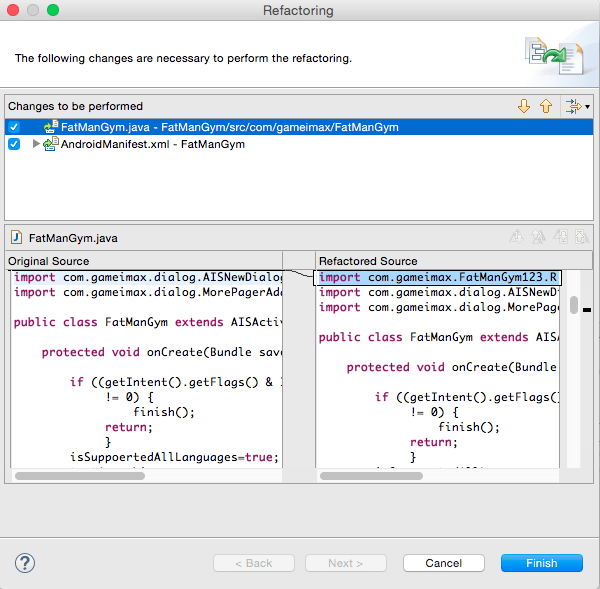Click fourth disabled compare toolbar icon
600x589 pixels.
[582, 237]
